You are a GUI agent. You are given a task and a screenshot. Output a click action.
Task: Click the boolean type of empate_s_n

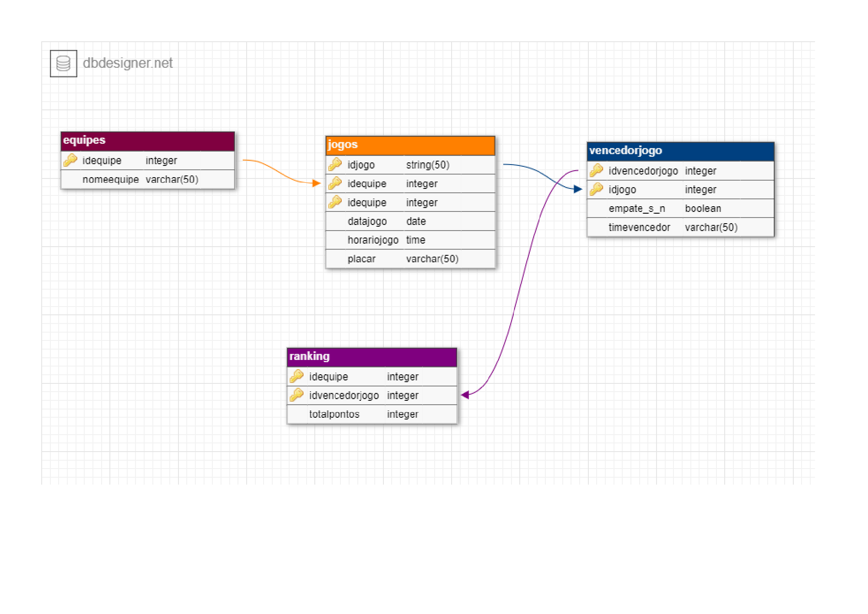tap(703, 208)
